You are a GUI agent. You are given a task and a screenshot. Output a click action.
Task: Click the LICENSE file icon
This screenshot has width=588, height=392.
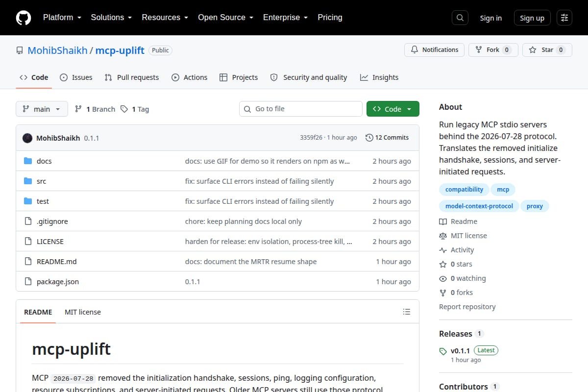pos(28,242)
